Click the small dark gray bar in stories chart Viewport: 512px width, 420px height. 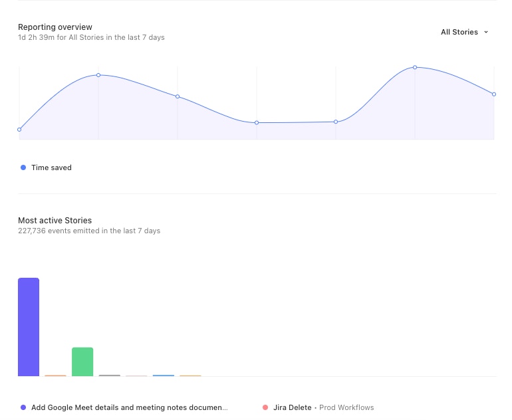click(110, 375)
